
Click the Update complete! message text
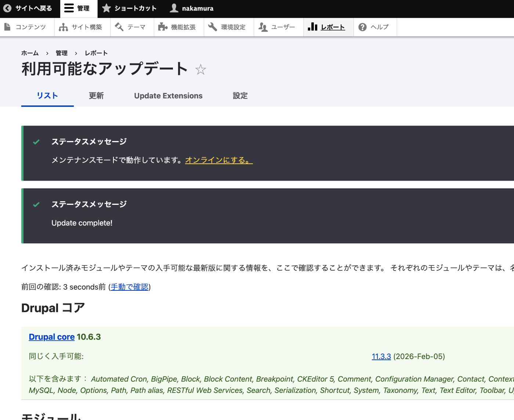click(x=82, y=223)
